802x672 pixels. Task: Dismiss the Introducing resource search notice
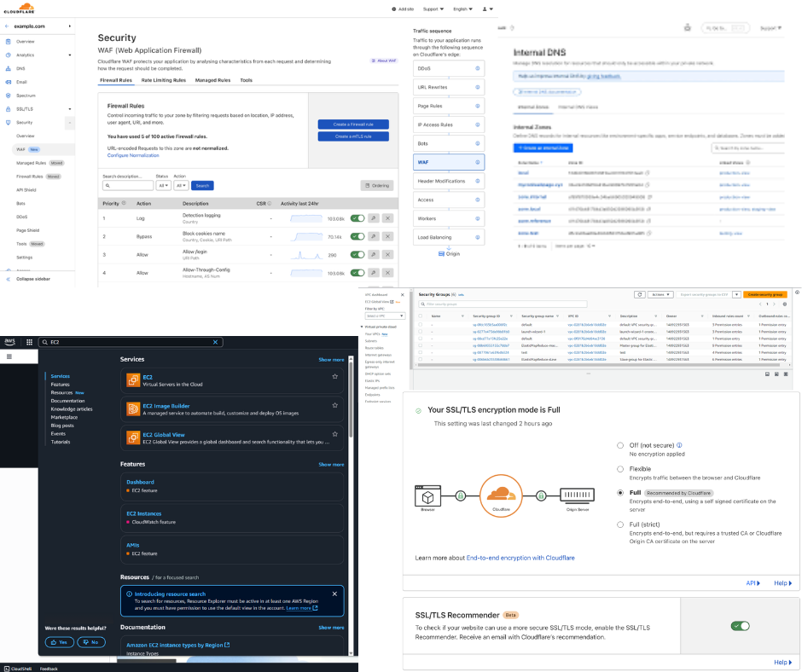pos(334,594)
